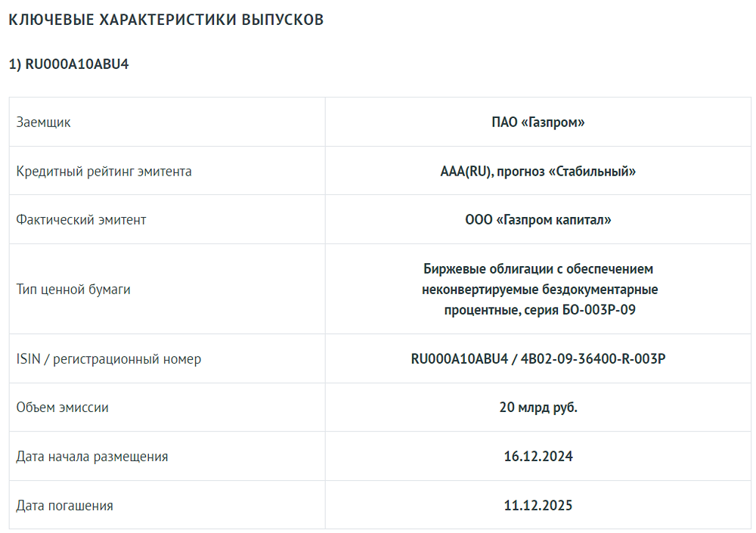Viewport: 756px width, 533px height.
Task: Click the text "Биржевые облигации с обеспечением"
Action: pos(538,269)
